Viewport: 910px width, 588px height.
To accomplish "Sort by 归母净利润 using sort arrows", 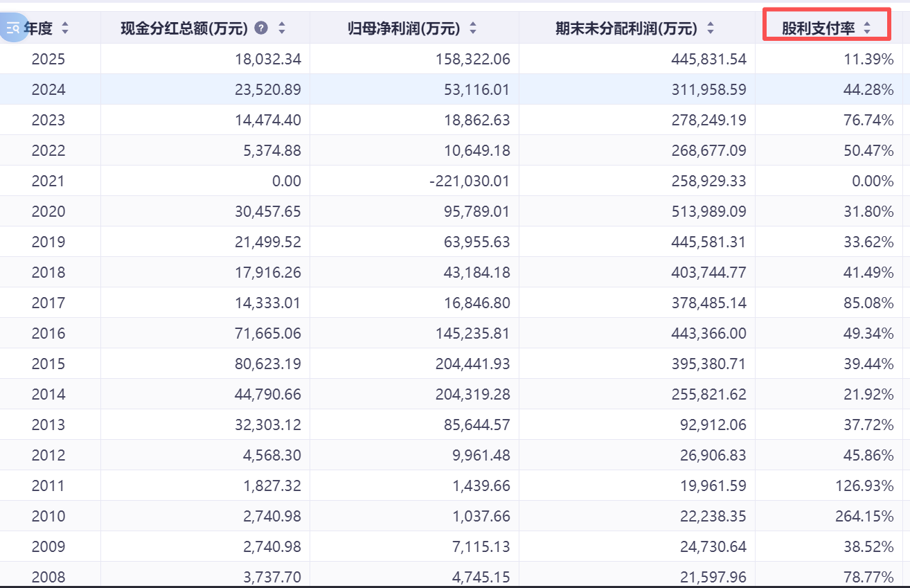I will [473, 28].
